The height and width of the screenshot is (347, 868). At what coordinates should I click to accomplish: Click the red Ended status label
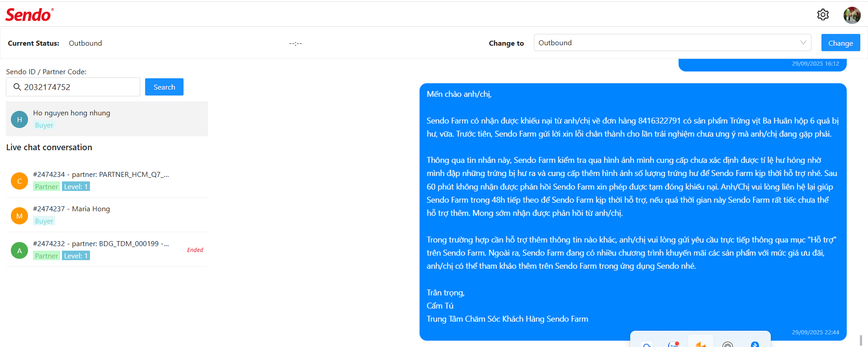[x=195, y=250]
